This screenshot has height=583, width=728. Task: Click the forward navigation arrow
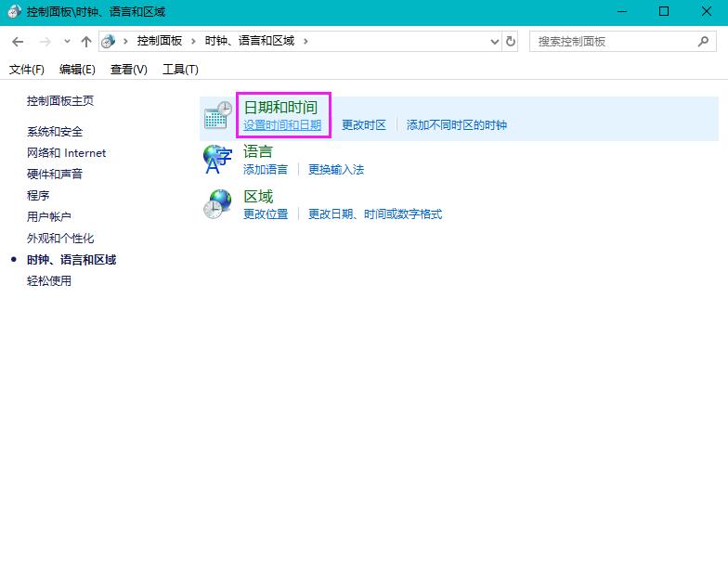pos(45,42)
